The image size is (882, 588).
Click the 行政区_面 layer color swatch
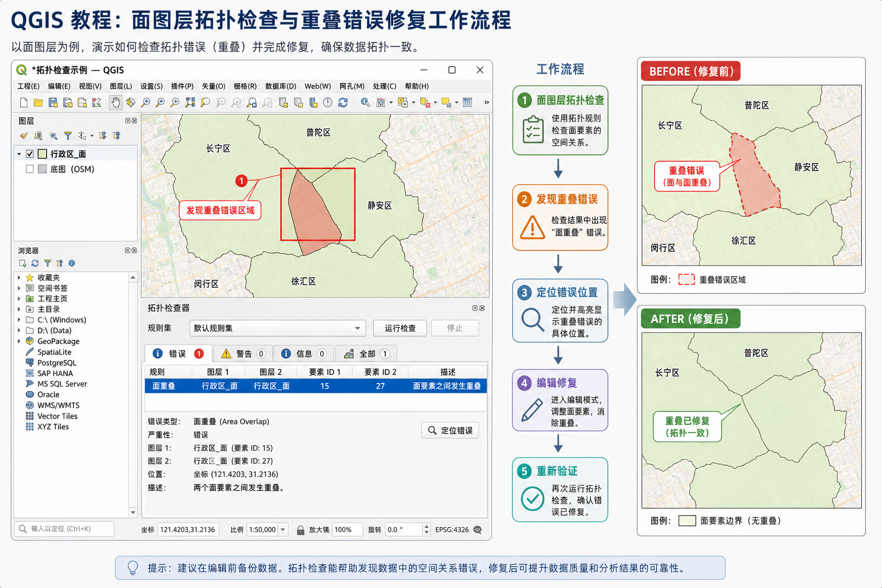(42, 154)
